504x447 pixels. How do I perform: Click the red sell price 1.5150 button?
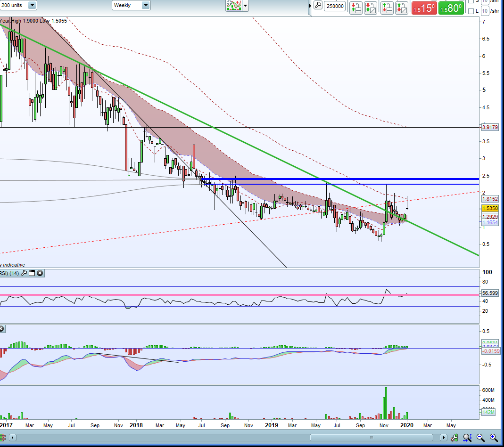tap(424, 8)
